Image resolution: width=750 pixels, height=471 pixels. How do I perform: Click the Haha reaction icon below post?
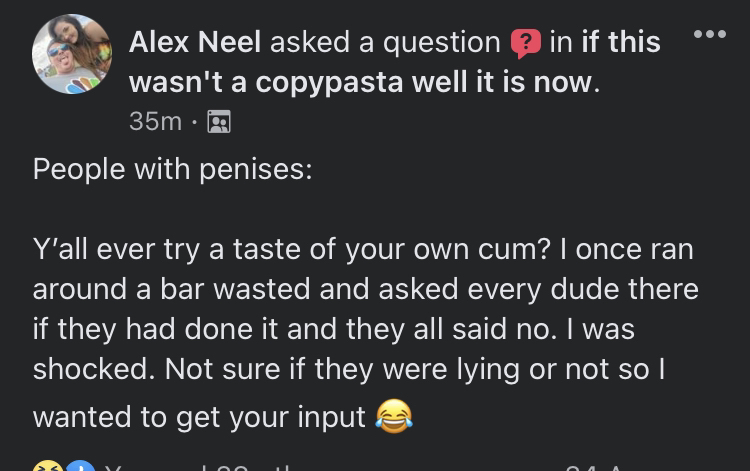coord(48,466)
